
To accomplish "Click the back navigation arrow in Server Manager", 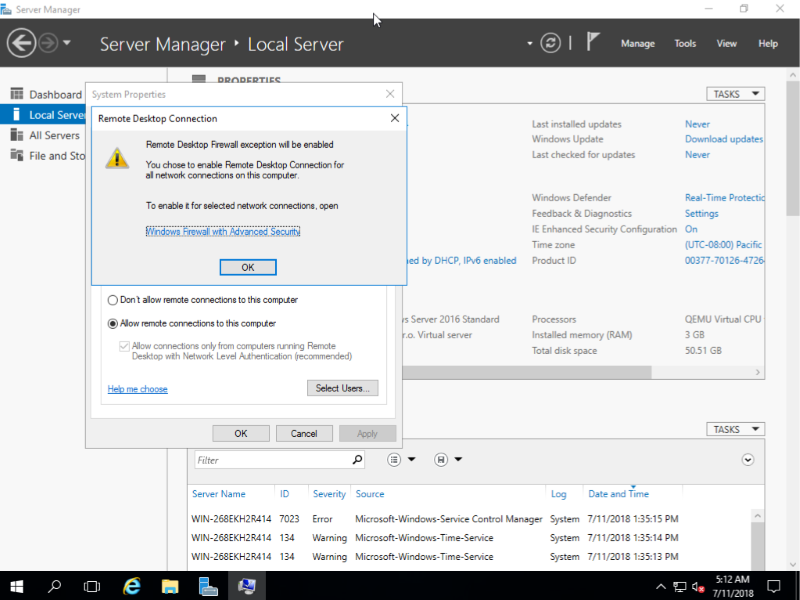I will [21, 43].
